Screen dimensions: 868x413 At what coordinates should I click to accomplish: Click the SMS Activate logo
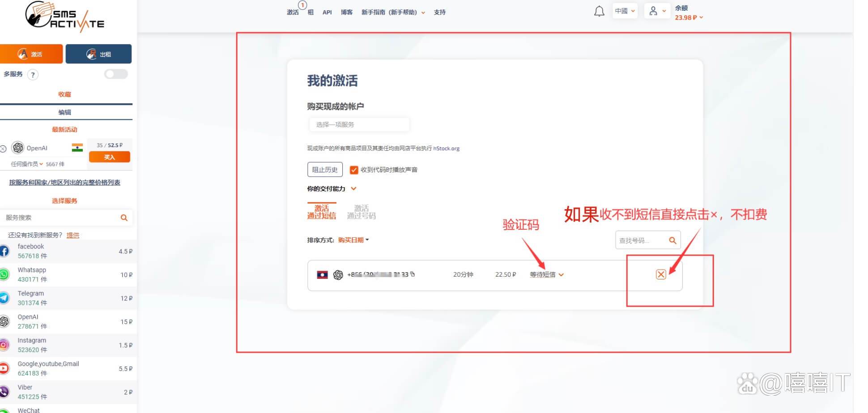pos(64,17)
